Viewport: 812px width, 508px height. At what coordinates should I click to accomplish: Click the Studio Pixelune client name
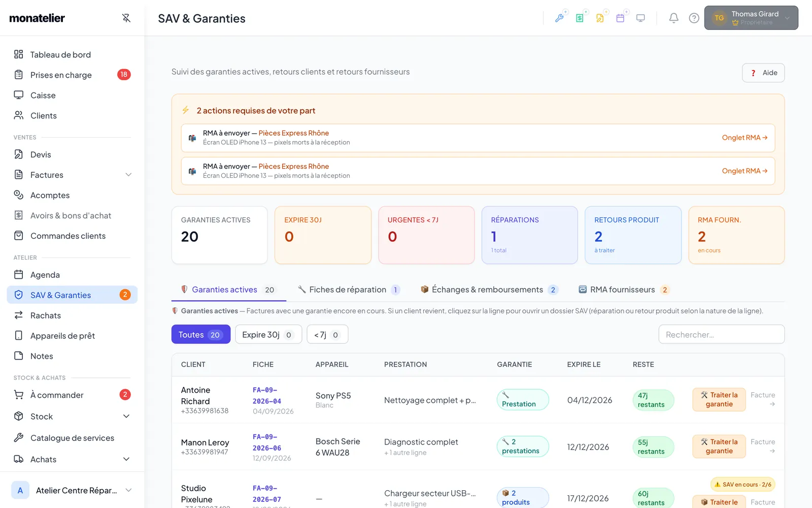pyautogui.click(x=197, y=494)
